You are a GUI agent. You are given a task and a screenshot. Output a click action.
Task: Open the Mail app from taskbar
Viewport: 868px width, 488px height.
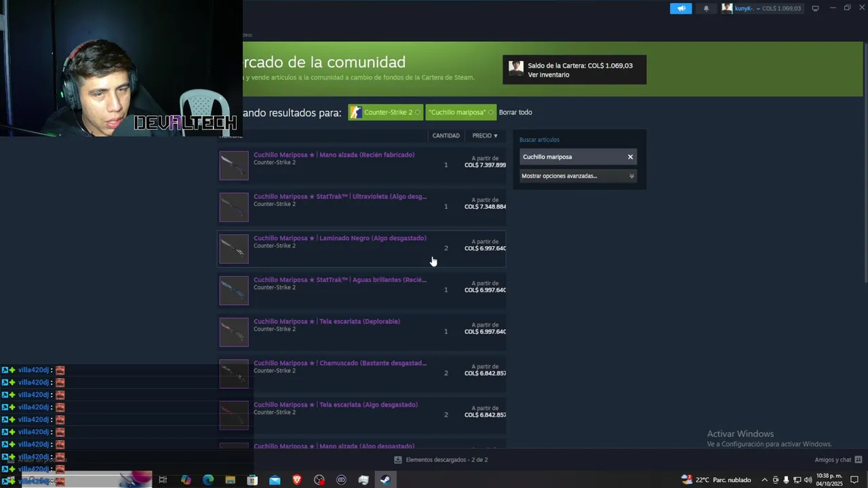coord(275,480)
